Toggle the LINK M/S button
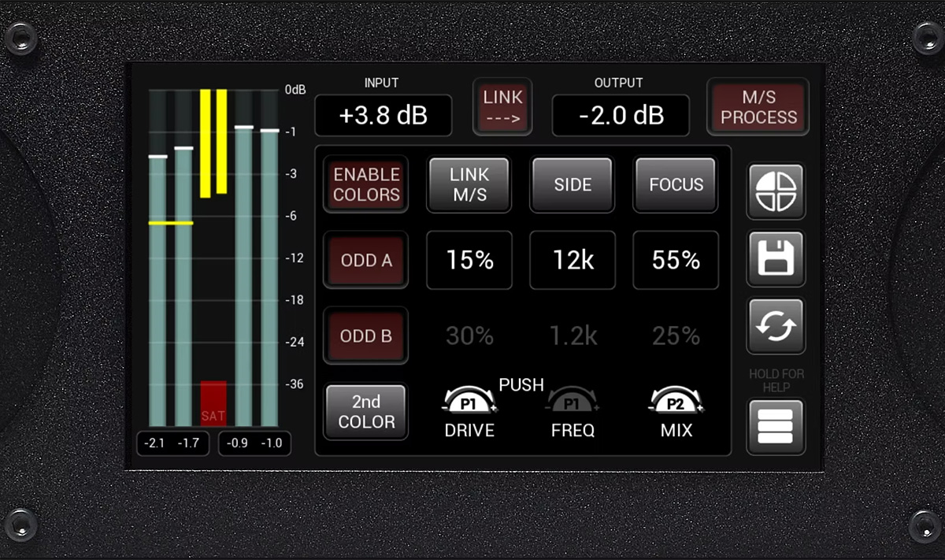The width and height of the screenshot is (945, 560). coord(469,184)
